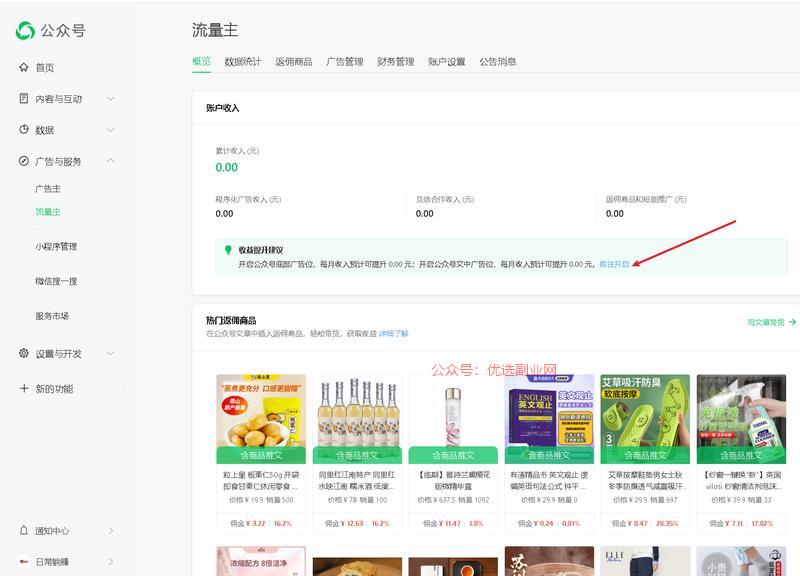The width and height of the screenshot is (800, 576).
Task: Click 含商品推文 on the 雅诗兰黛 card
Action: 453,455
